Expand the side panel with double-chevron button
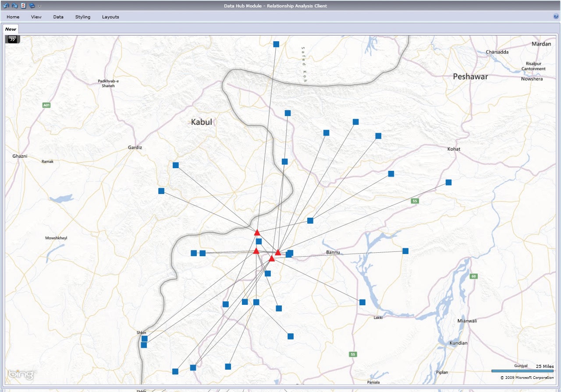 12,39
